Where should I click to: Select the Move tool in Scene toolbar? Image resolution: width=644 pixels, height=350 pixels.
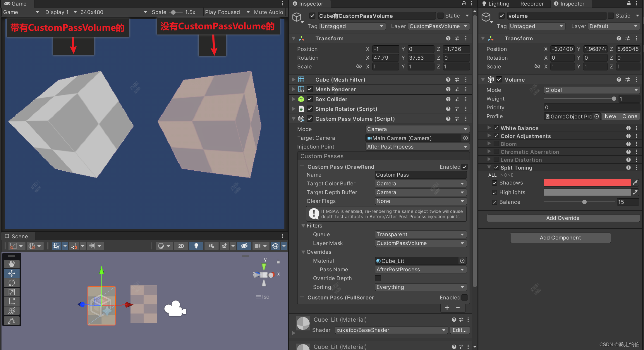(12, 273)
